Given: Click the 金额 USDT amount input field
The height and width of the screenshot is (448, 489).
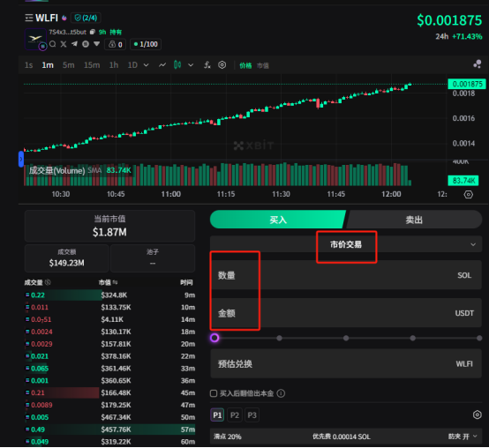Looking at the screenshot, I should click(x=346, y=313).
